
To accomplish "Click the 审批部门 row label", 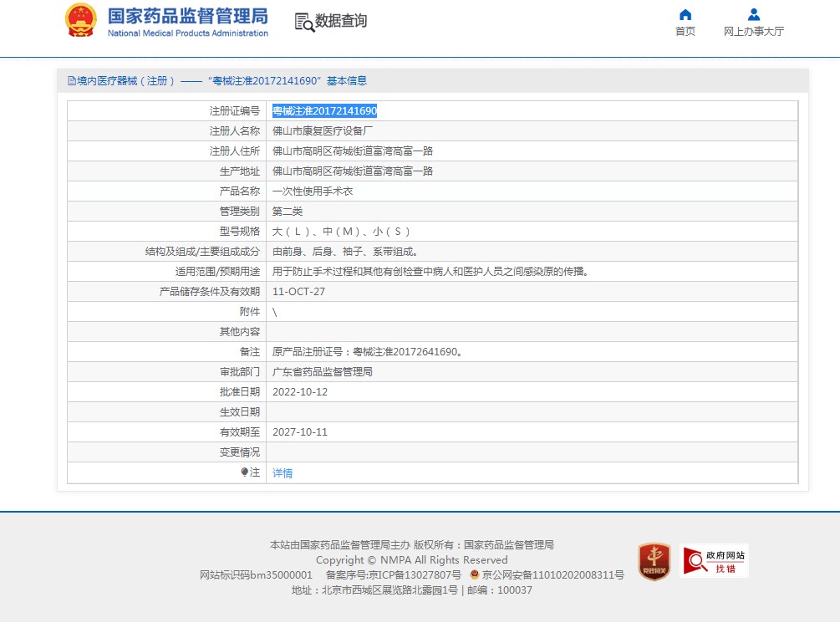I will (x=240, y=371).
